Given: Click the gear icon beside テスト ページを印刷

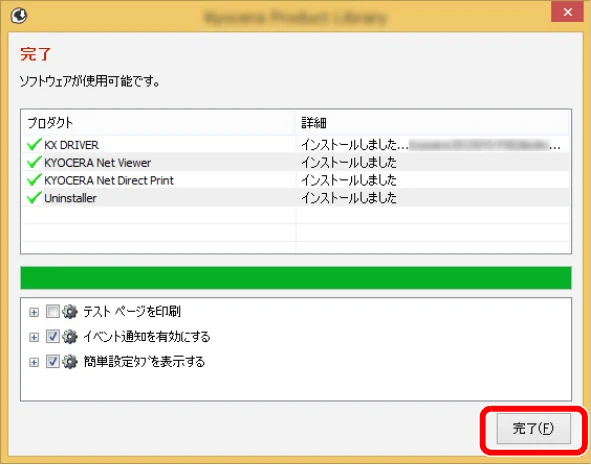Looking at the screenshot, I should (70, 312).
